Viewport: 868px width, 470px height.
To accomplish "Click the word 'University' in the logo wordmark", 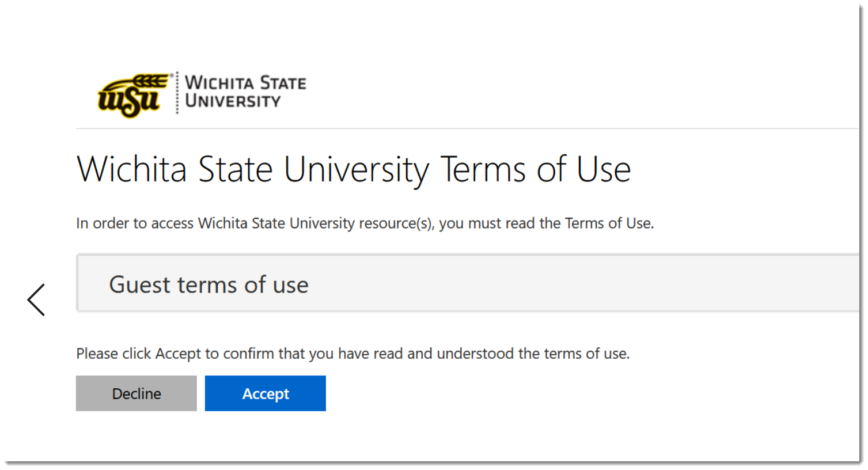I will coord(233,101).
